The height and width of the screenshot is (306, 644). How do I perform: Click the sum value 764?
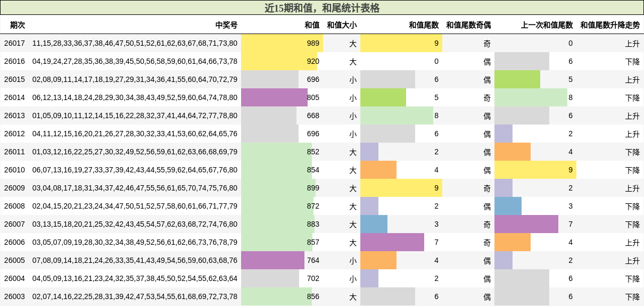pos(313,260)
